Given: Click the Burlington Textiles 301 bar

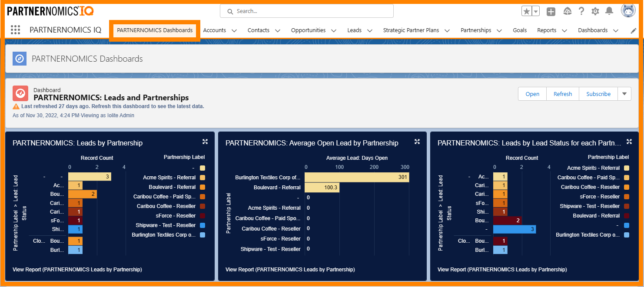Looking at the screenshot, I should 357,177.
